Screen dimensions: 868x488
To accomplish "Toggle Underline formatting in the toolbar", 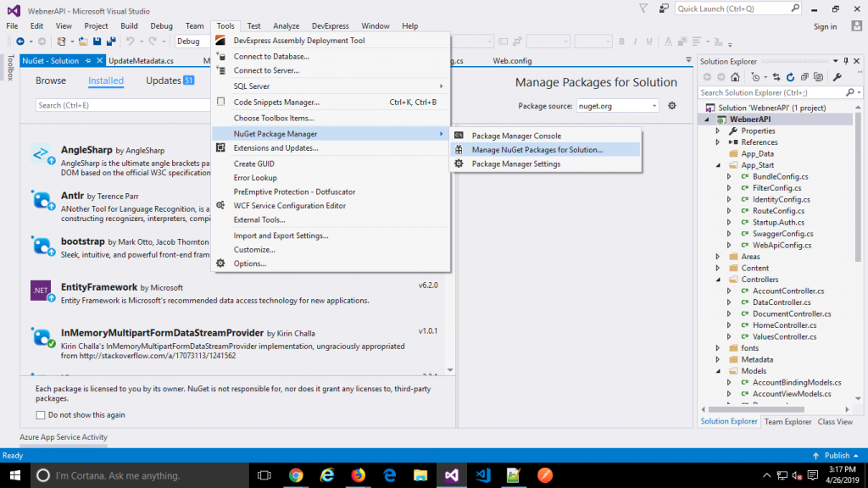I will click(648, 41).
